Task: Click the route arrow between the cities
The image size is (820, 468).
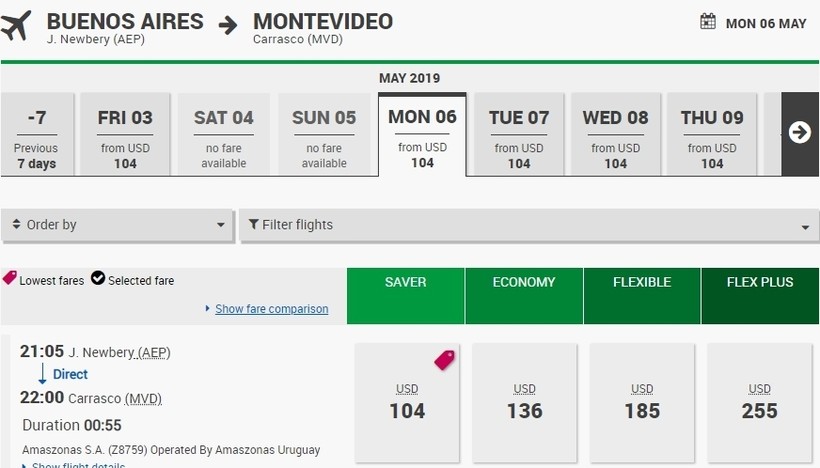Action: [229, 26]
